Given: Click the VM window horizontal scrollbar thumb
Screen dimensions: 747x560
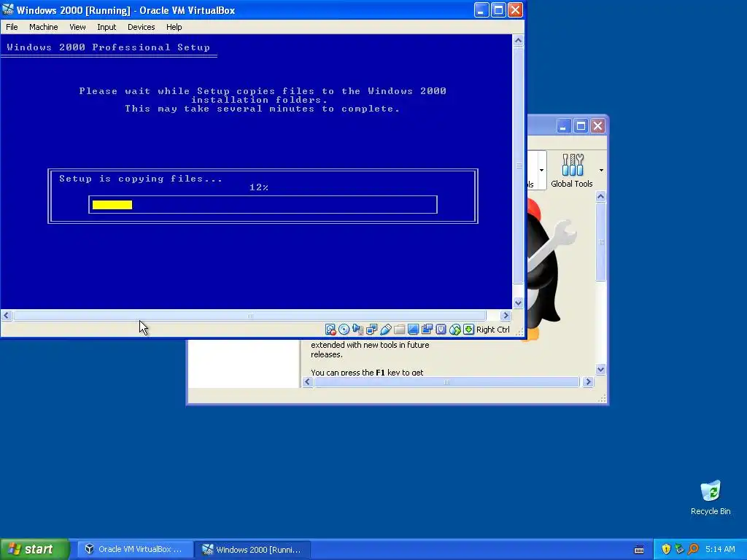Looking at the screenshot, I should tap(249, 315).
